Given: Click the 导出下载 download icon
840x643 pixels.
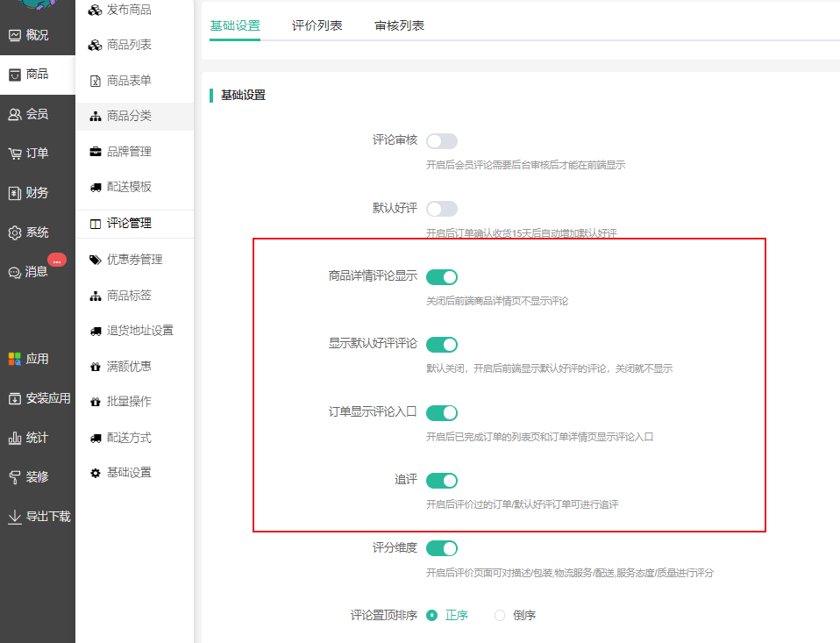Looking at the screenshot, I should (15, 517).
